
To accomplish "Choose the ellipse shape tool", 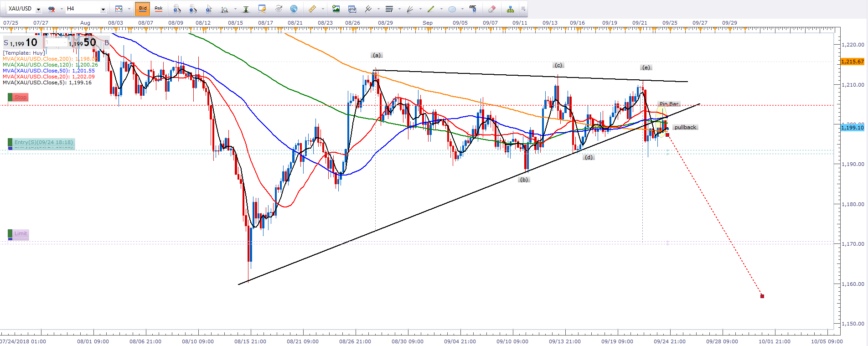I will click(x=452, y=9).
